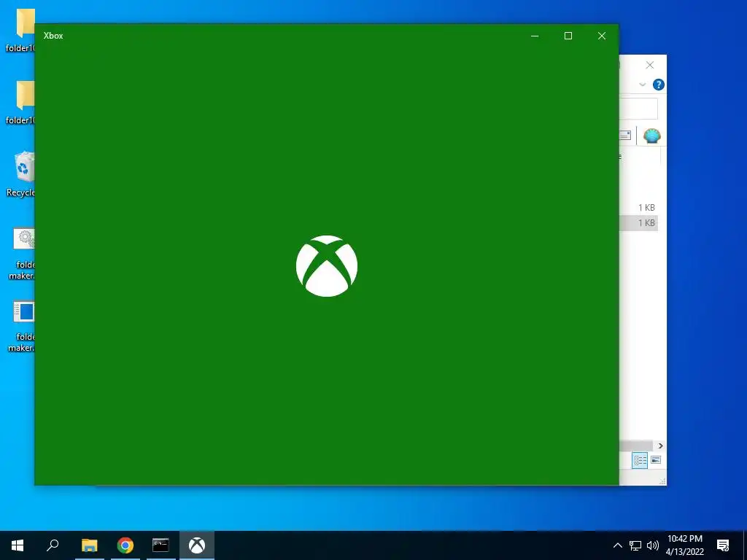Open File Explorer from the taskbar
Screen dimensions: 747x560
coord(89,545)
